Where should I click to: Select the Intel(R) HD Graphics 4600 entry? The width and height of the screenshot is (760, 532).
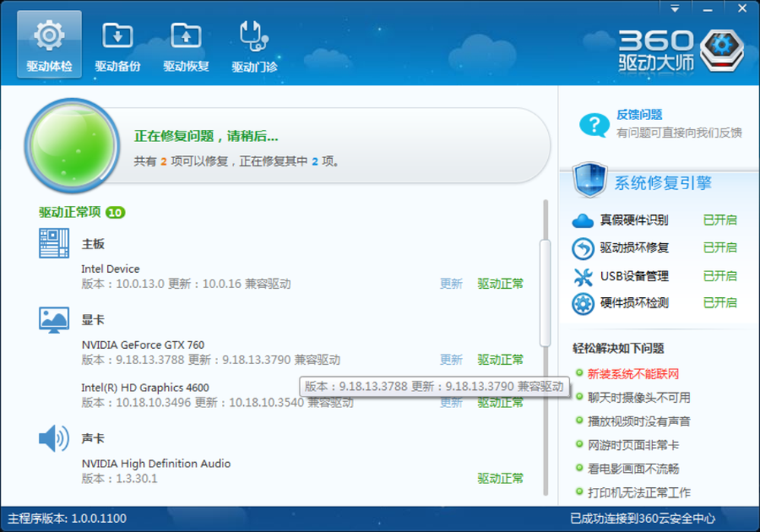[x=145, y=388]
